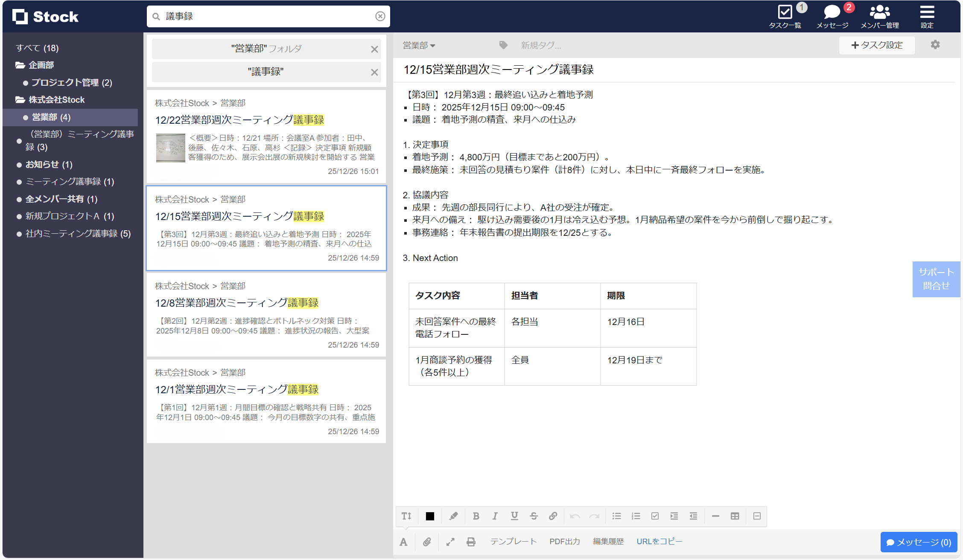Print the note using the printer icon
963x560 pixels.
471,542
